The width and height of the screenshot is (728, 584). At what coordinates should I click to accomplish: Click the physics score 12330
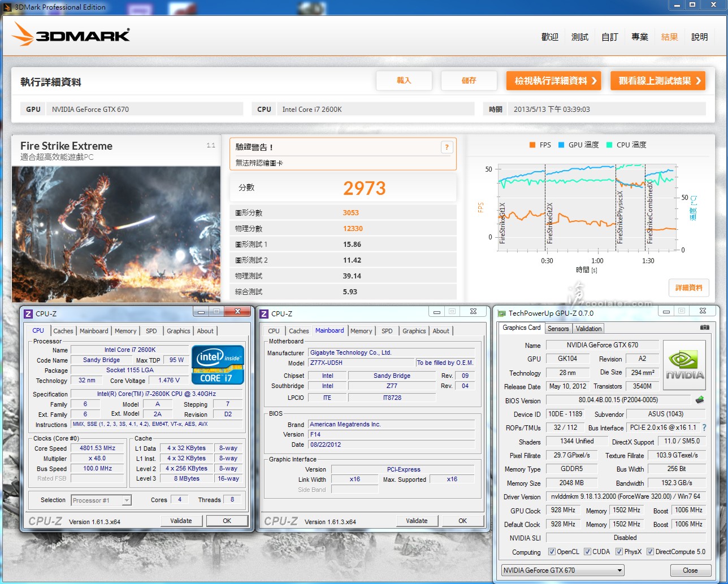point(353,229)
